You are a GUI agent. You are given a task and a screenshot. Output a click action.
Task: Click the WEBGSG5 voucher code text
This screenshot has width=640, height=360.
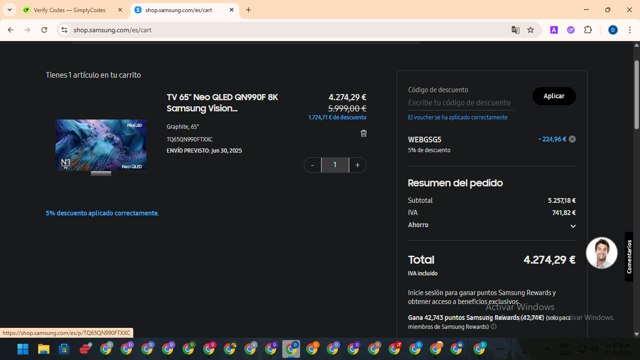point(424,140)
